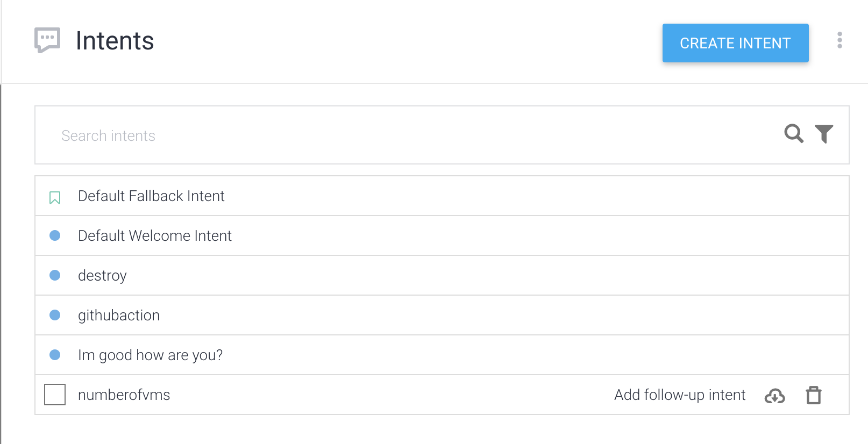Screen dimensions: 868x444
Task: Click the CREATE INTENT button
Action: pyautogui.click(x=736, y=43)
